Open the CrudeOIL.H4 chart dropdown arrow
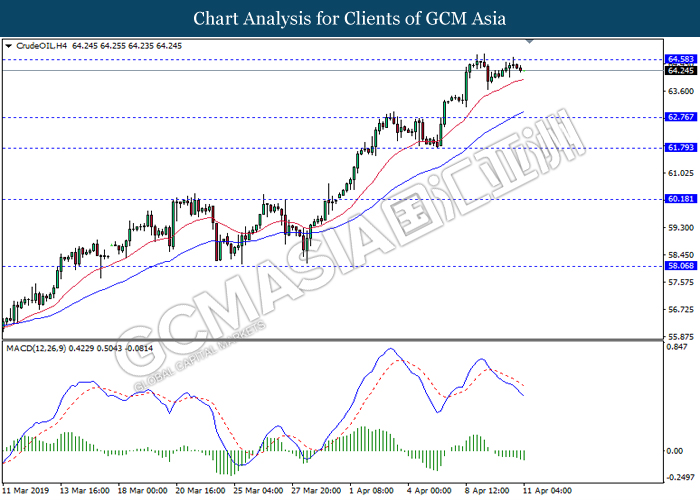The height and width of the screenshot is (500, 700). click(x=8, y=46)
